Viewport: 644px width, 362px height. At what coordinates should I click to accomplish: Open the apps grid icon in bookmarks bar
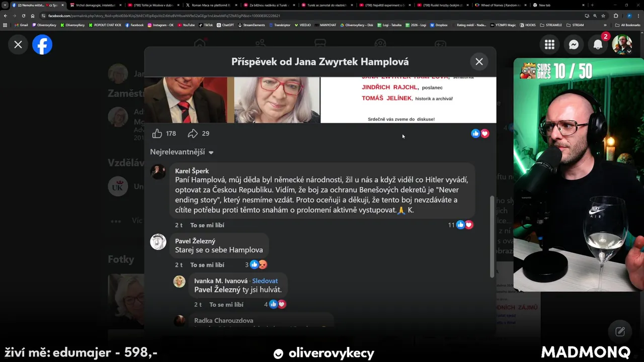pos(5,25)
